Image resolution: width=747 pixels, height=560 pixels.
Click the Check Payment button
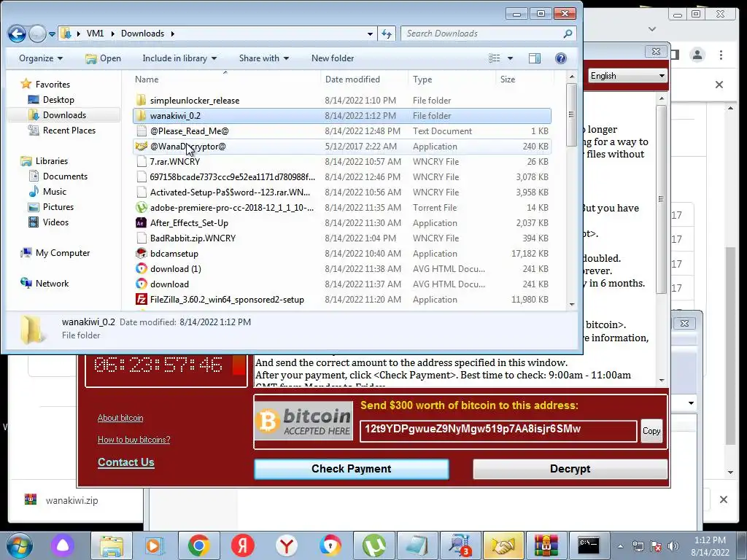[x=352, y=469]
